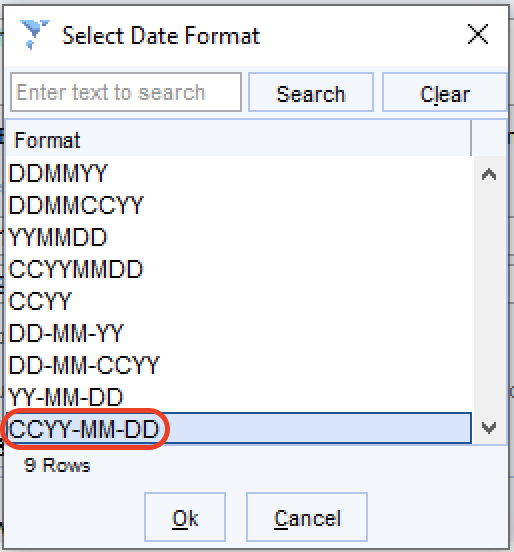Image resolution: width=514 pixels, height=552 pixels.
Task: Click the Clear button
Action: coord(445,92)
